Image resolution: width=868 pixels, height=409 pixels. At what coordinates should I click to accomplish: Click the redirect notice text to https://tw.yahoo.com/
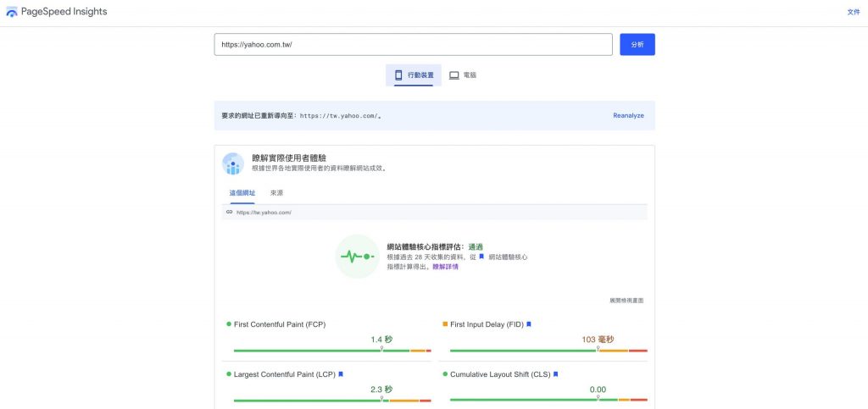click(x=302, y=115)
